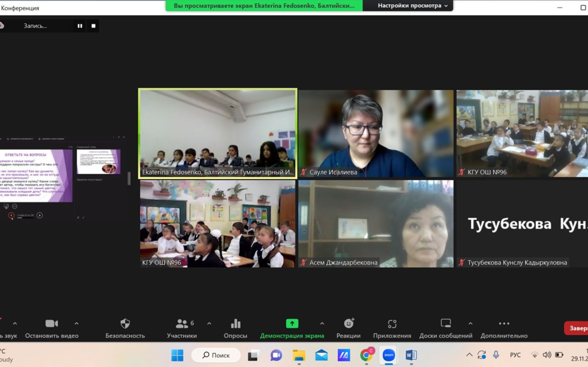Open the Participants (Участники) panel

(182, 324)
